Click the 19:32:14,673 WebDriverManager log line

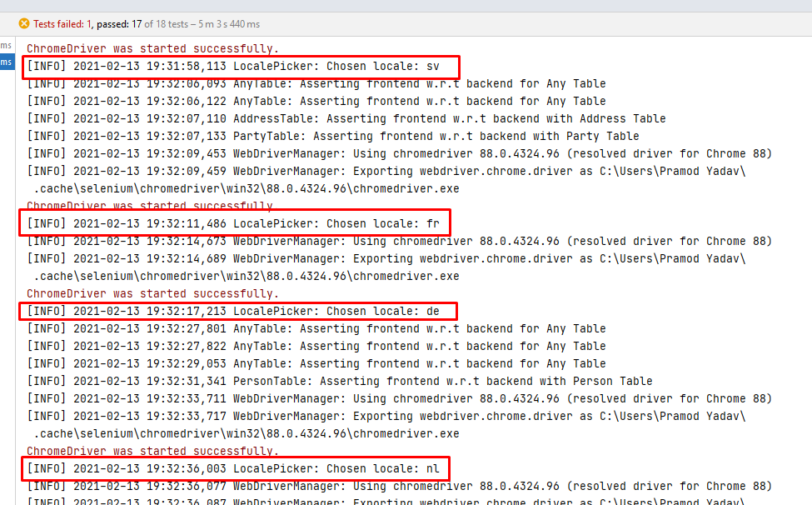(x=399, y=242)
